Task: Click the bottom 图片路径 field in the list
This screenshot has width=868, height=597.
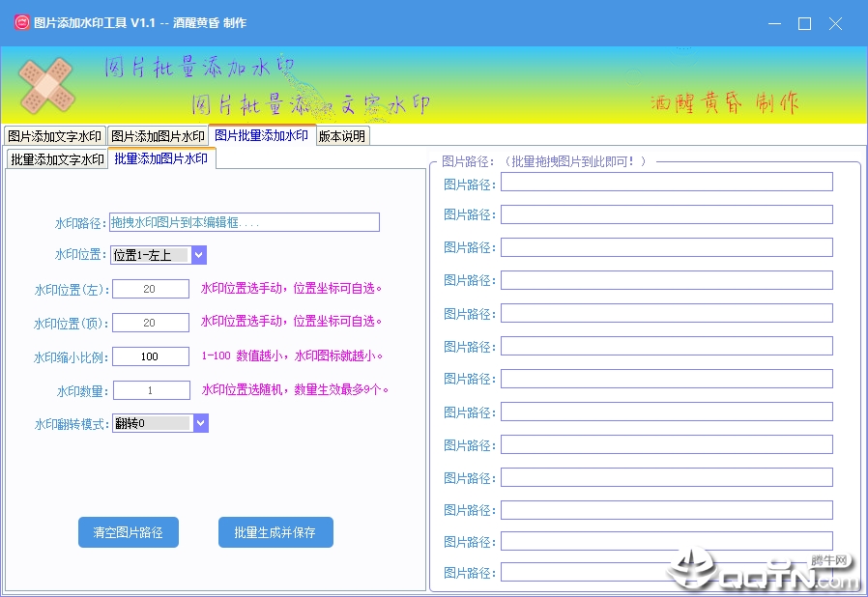Action: 667,572
